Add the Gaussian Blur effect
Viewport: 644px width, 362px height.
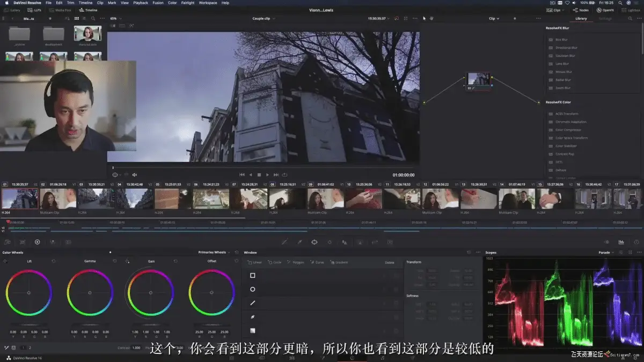(565, 56)
